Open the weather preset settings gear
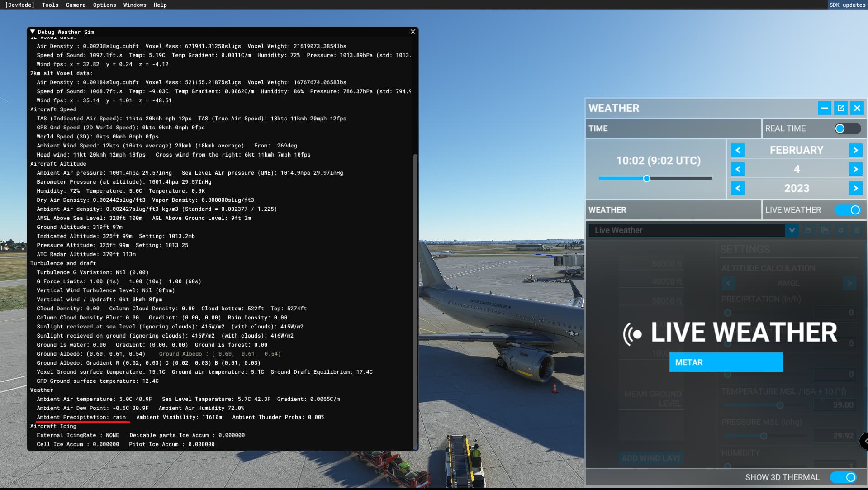The image size is (868, 490). tap(840, 230)
